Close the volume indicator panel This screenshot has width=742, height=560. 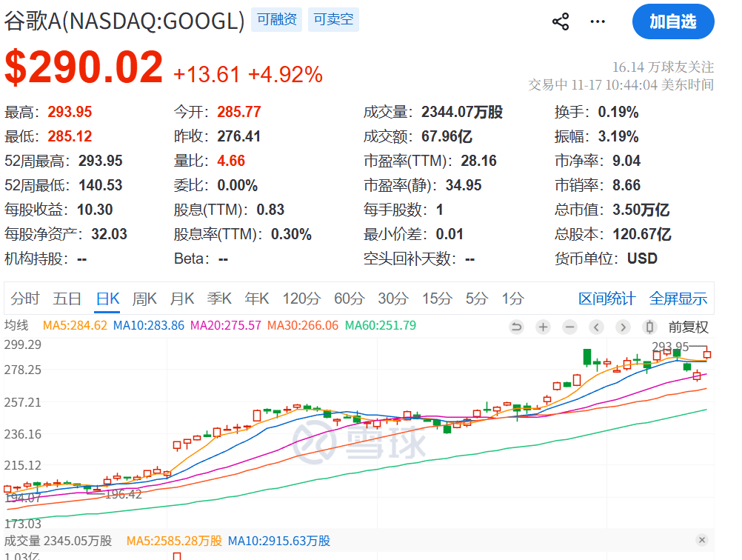[x=702, y=540]
